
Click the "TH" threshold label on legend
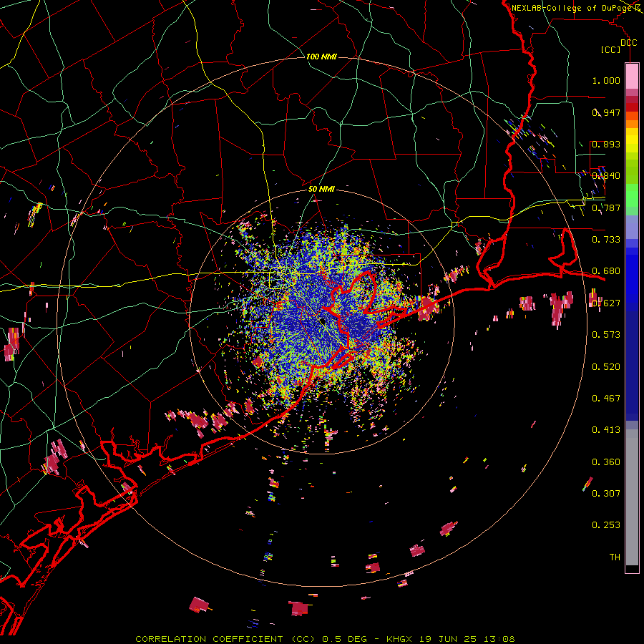coord(615,557)
